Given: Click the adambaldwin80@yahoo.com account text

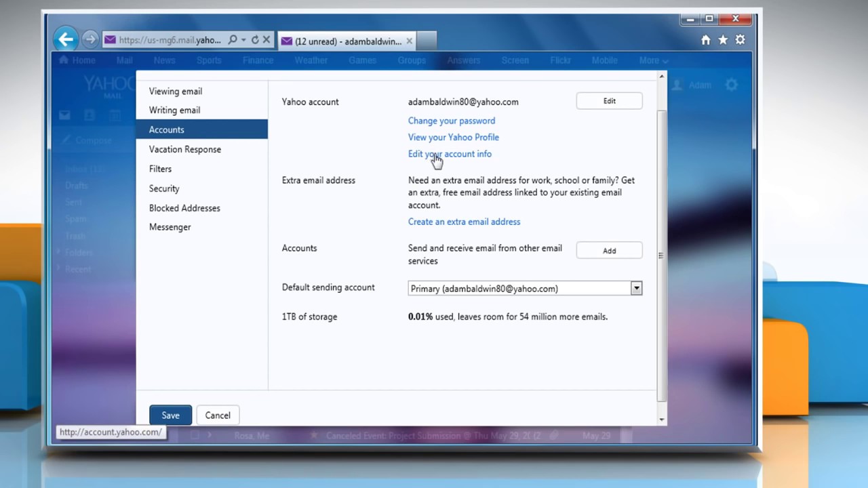Looking at the screenshot, I should coord(463,102).
